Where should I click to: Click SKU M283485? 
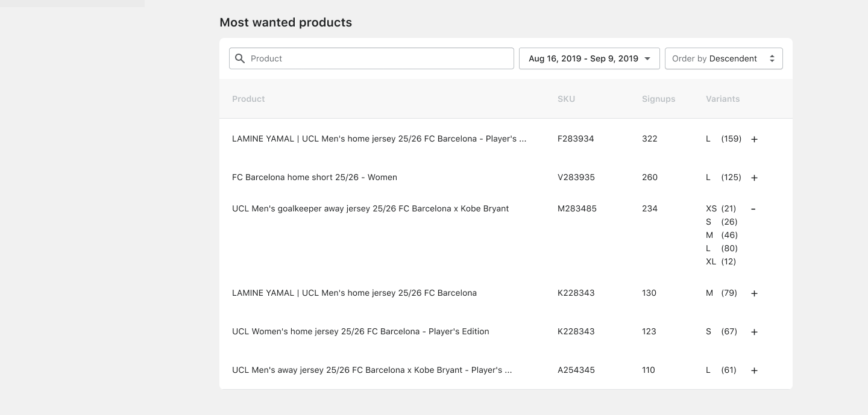coord(577,208)
